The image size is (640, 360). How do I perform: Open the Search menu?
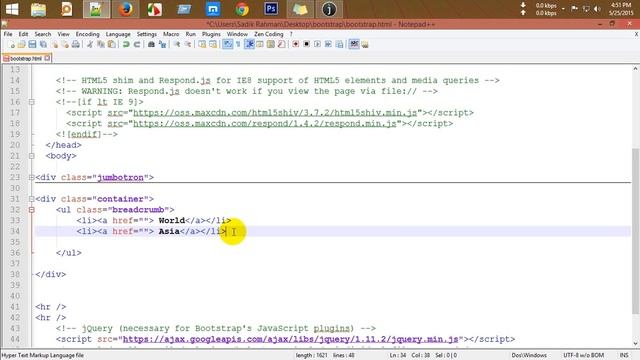[42, 34]
